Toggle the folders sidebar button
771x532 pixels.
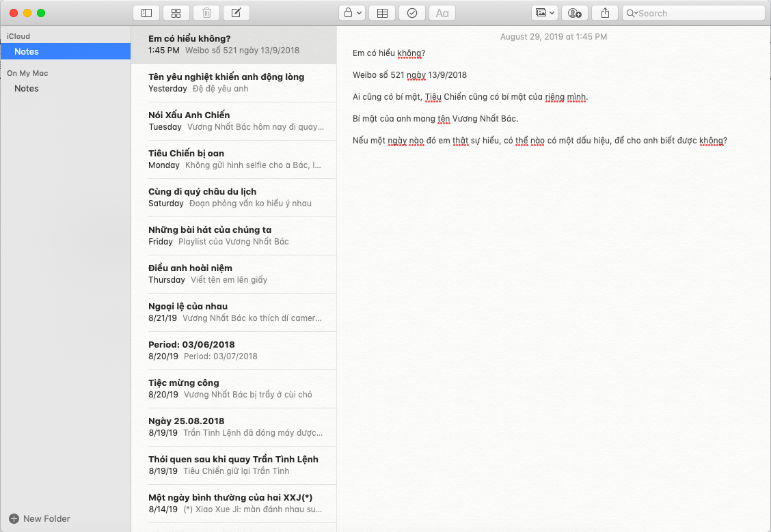click(x=146, y=13)
